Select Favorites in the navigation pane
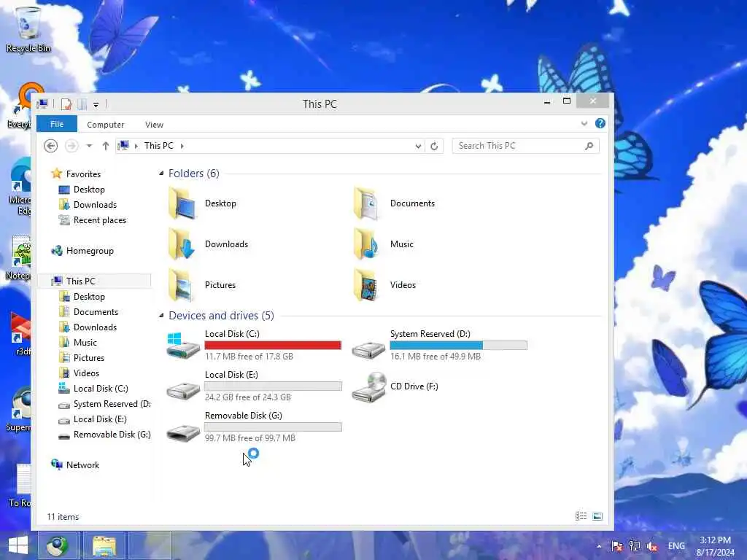Viewport: 747px width, 560px height. 83,174
